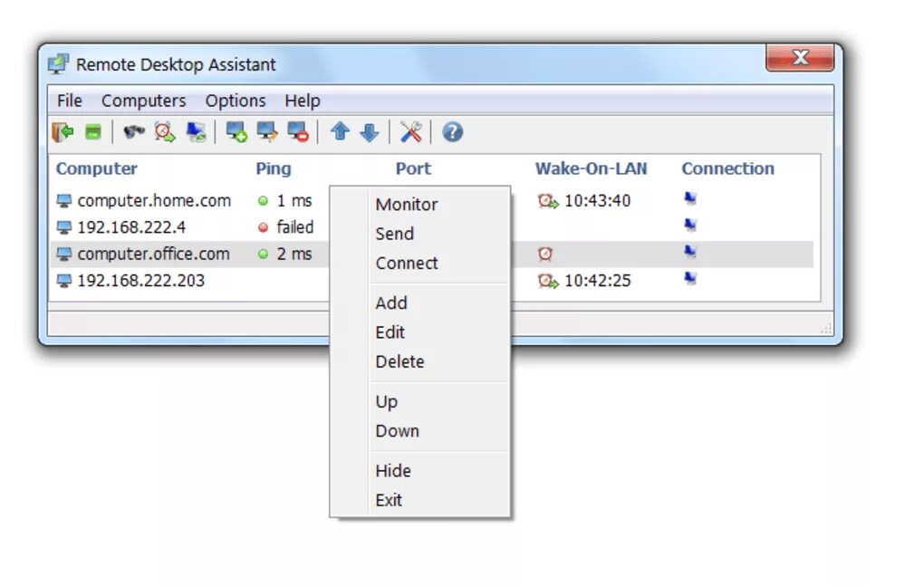Click the 2 ms ping value
The width and height of the screenshot is (924, 586).
294,254
